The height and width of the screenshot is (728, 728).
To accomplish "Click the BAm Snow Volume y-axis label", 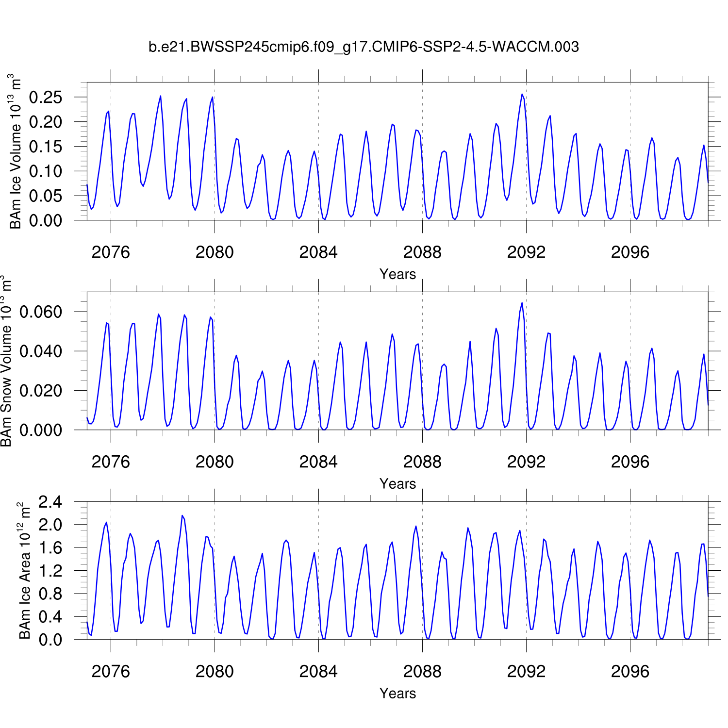I will click(6, 361).
